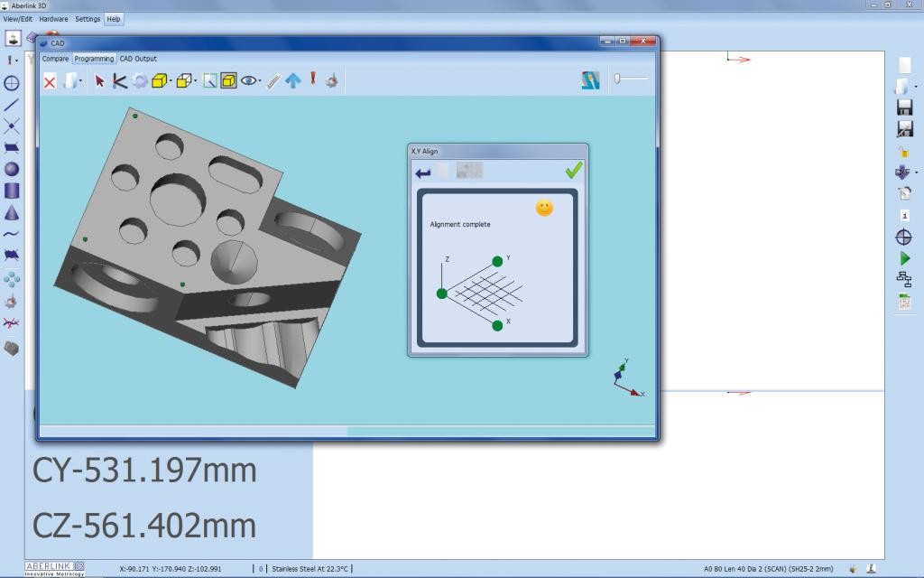
Task: Click the blue back arrow in X,Y Align
Action: click(x=422, y=172)
